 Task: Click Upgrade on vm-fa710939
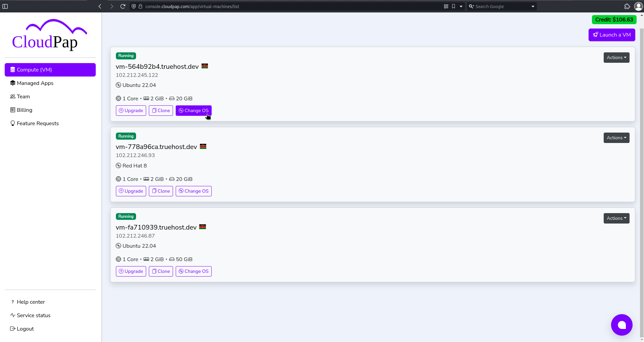131,271
